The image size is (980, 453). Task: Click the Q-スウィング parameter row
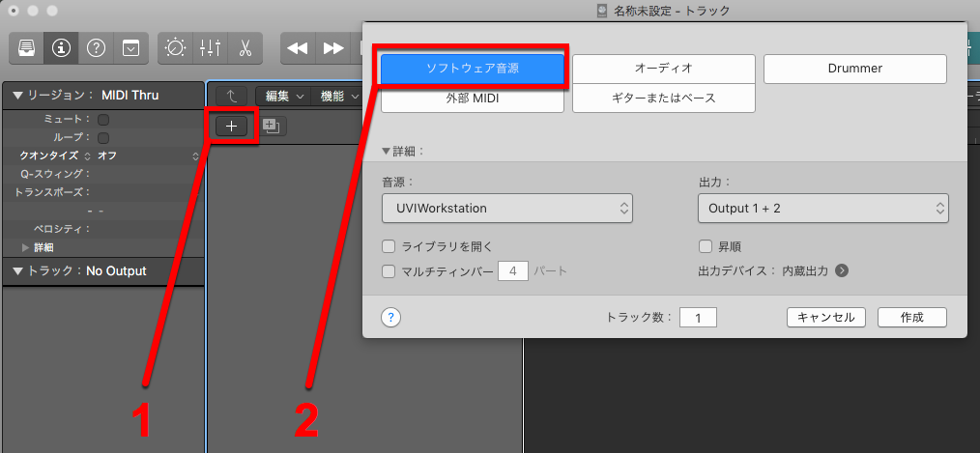(x=103, y=174)
